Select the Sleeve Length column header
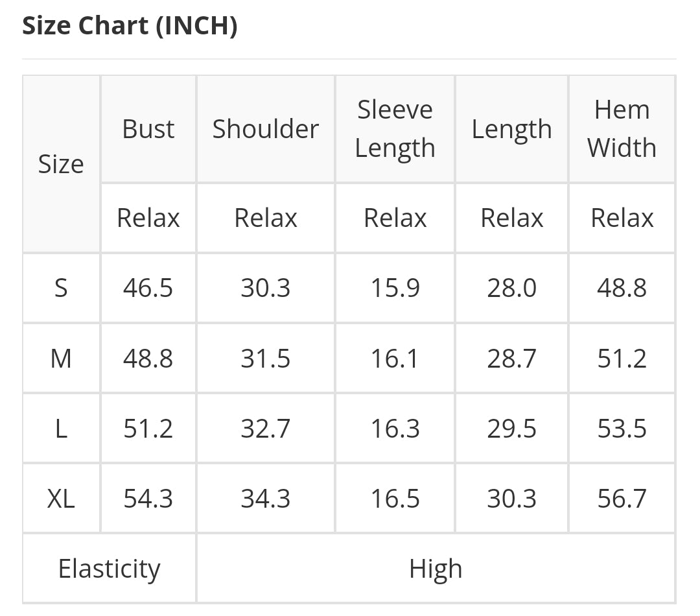Image resolution: width=700 pixels, height=616 pixels. click(395, 129)
